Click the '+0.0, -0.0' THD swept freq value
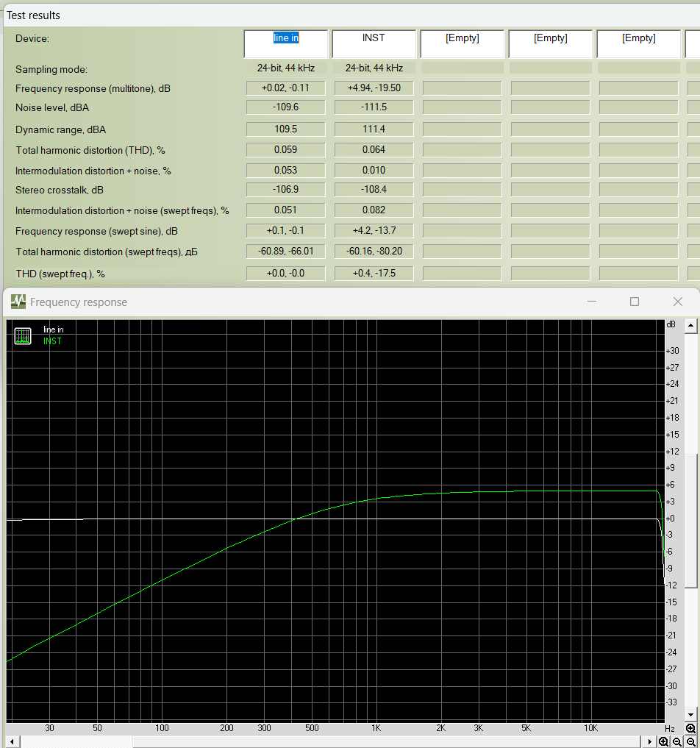 coord(285,273)
